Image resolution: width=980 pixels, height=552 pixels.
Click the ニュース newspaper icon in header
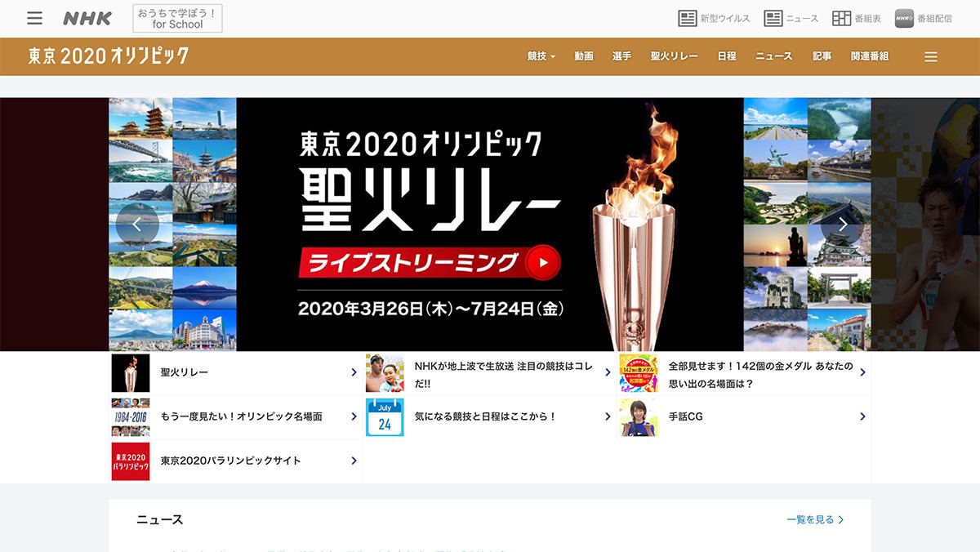[773, 18]
